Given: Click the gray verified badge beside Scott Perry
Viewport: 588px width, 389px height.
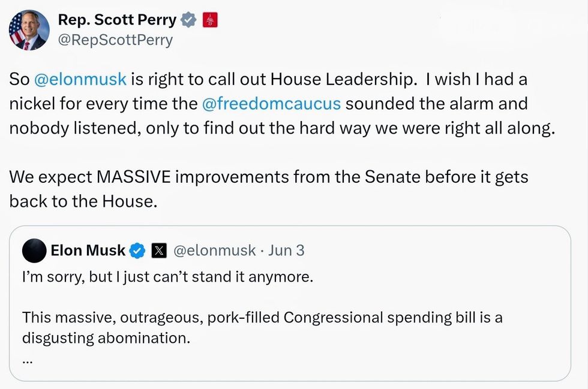Looking at the screenshot, I should 188,20.
